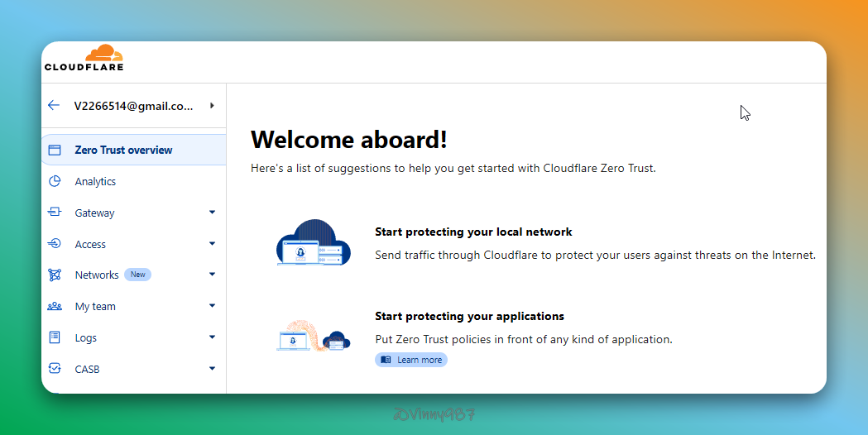Click the Logs document icon

pos(55,337)
